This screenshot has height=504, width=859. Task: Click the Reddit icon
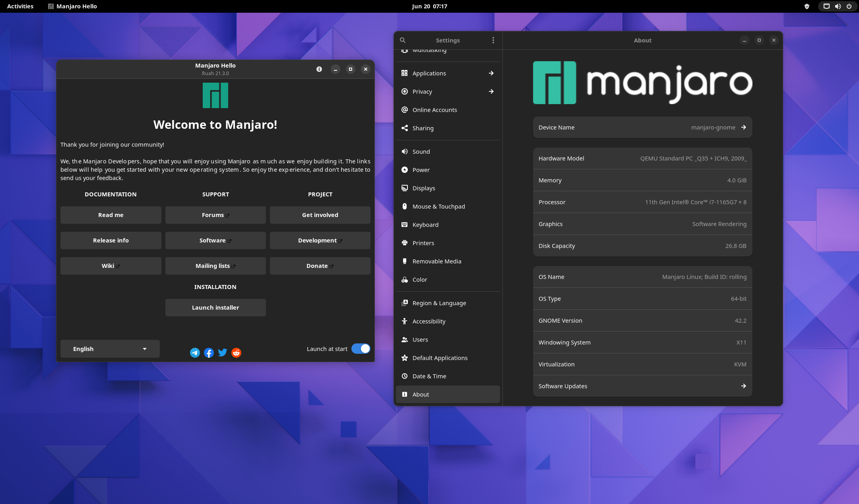[236, 352]
